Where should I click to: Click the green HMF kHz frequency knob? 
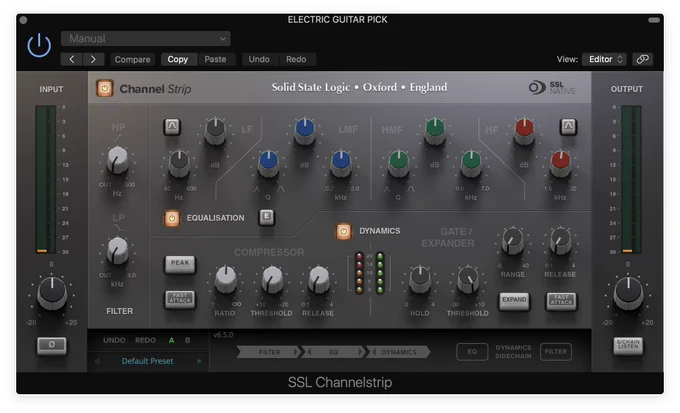coord(471,163)
